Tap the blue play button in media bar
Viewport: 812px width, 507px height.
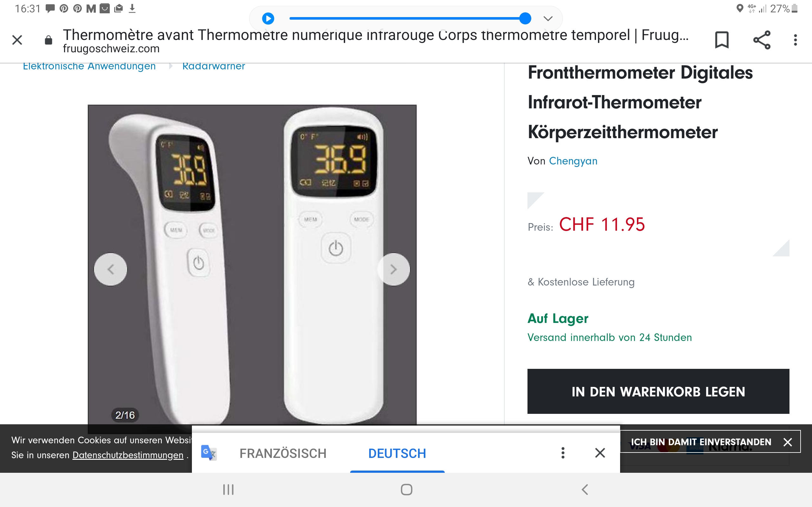coord(268,18)
